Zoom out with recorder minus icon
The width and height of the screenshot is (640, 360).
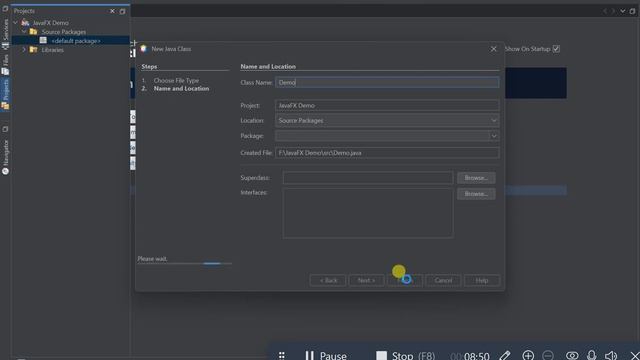pos(548,356)
